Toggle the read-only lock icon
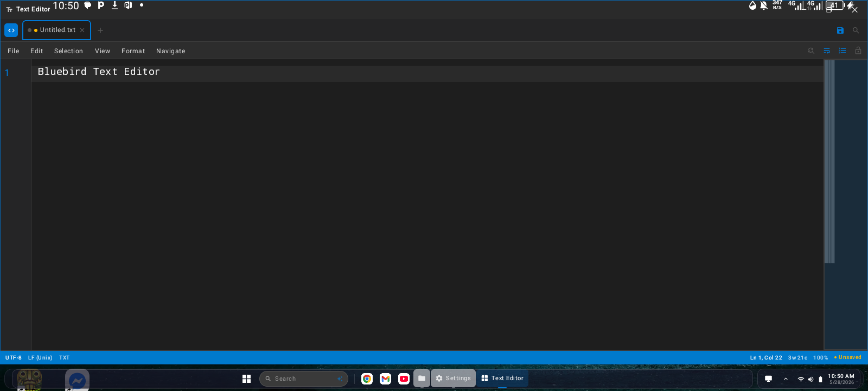This screenshot has height=391, width=868. coord(858,51)
